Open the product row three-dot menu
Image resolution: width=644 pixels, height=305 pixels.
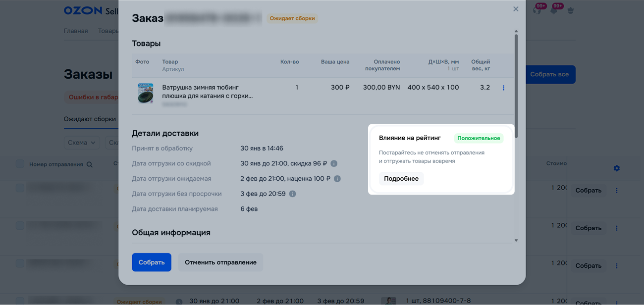503,88
